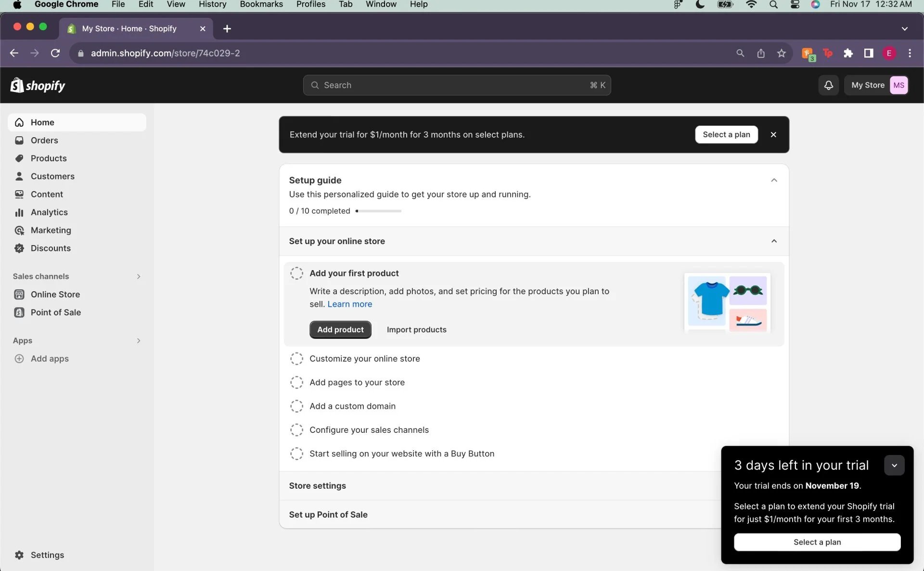
Task: Click the Products tag icon
Action: coord(19,158)
